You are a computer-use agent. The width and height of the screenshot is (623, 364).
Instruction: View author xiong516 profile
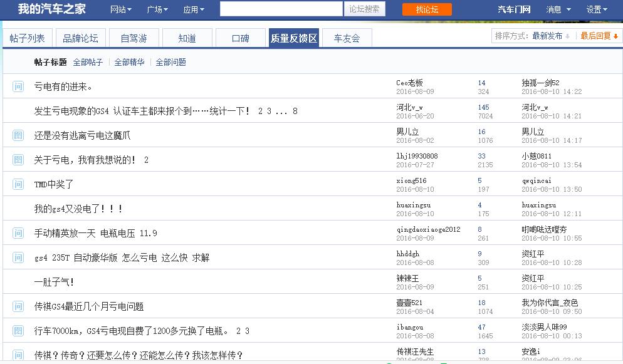411,180
